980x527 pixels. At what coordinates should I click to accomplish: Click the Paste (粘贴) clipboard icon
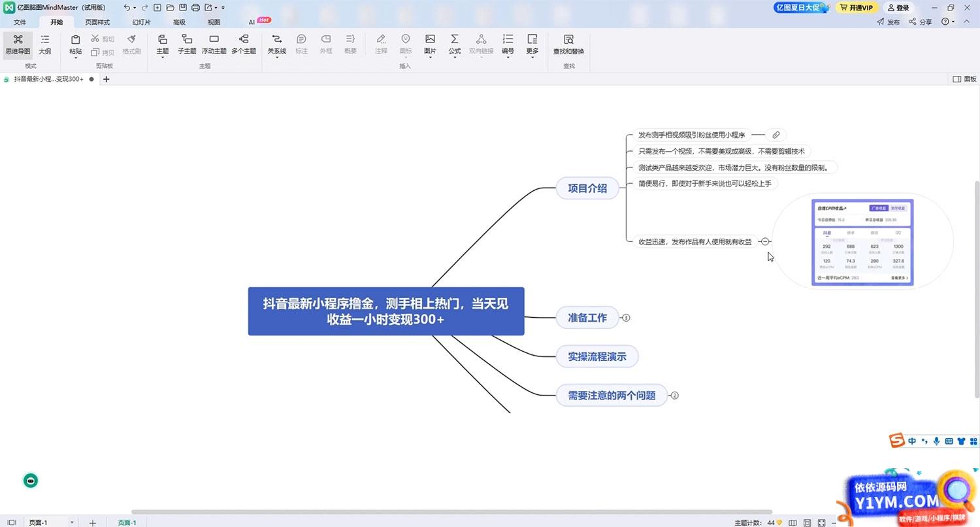point(75,41)
